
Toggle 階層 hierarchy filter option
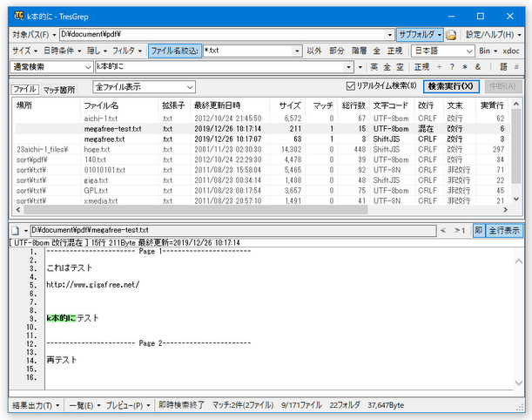point(359,51)
